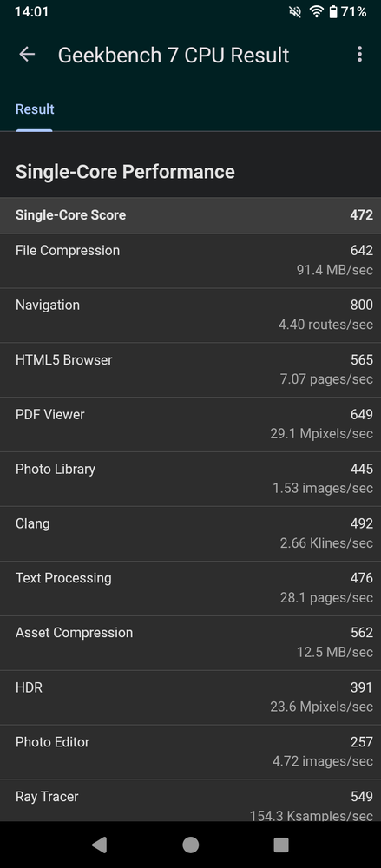The width and height of the screenshot is (381, 868).
Task: Tap the back arrow icon
Action: (x=27, y=54)
